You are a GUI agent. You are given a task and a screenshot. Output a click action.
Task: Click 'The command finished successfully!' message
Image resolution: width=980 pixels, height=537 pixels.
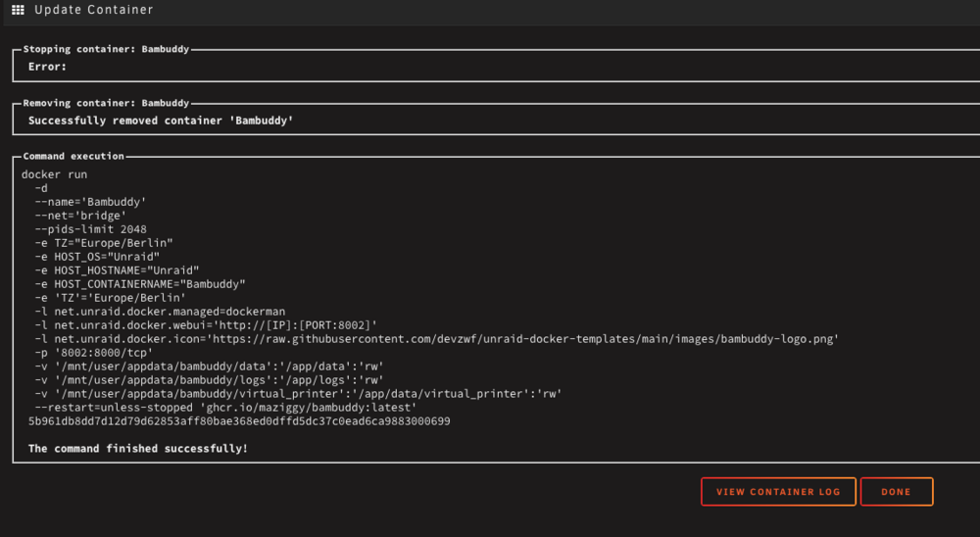tap(138, 448)
